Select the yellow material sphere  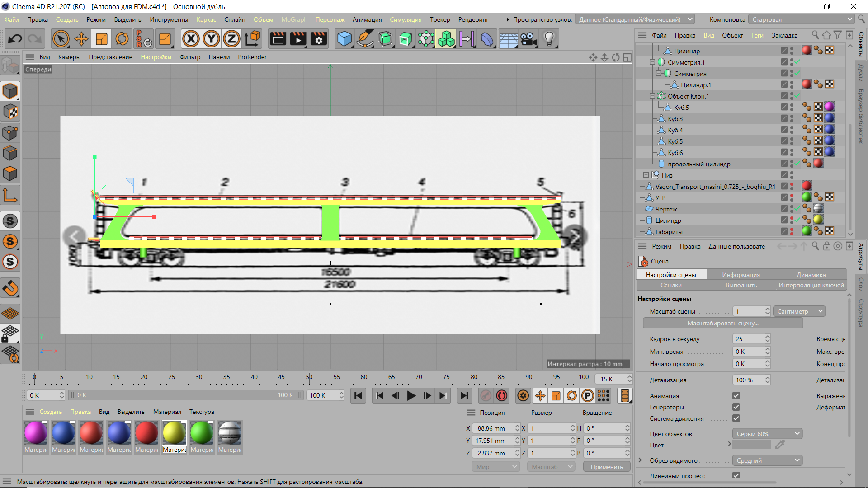[x=174, y=433]
